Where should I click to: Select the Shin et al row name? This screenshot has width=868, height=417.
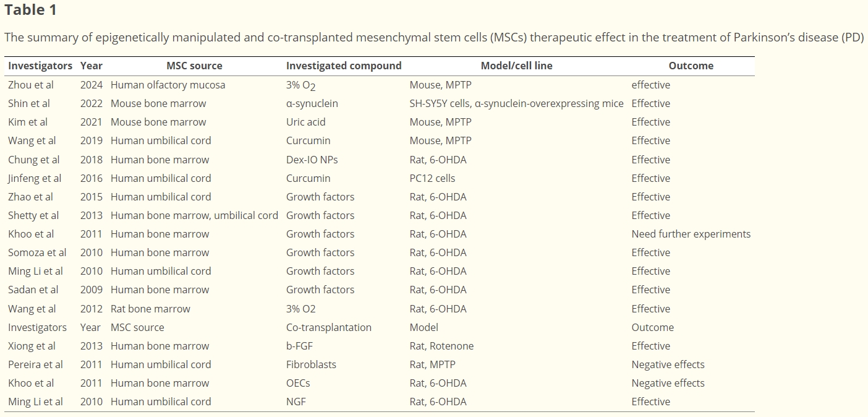[x=29, y=103]
